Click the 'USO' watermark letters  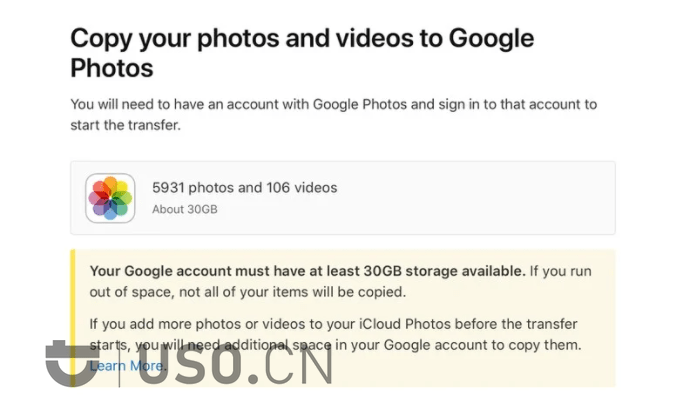point(190,364)
